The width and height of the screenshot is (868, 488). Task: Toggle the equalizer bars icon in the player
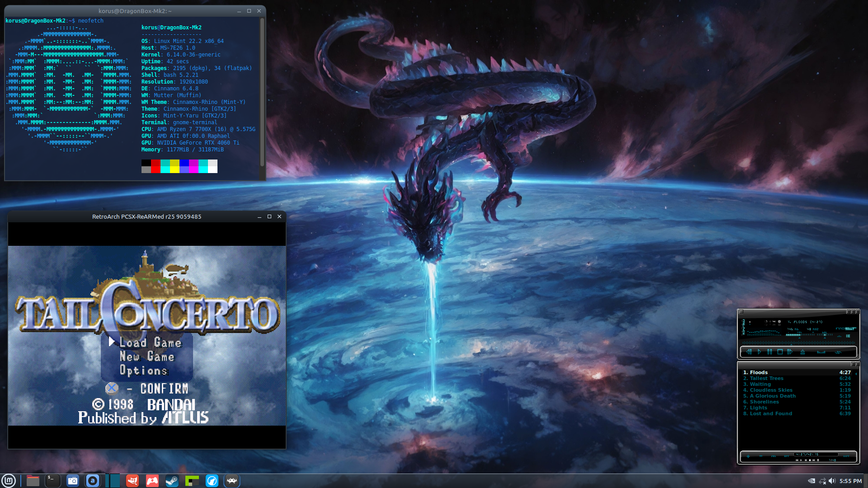840,336
